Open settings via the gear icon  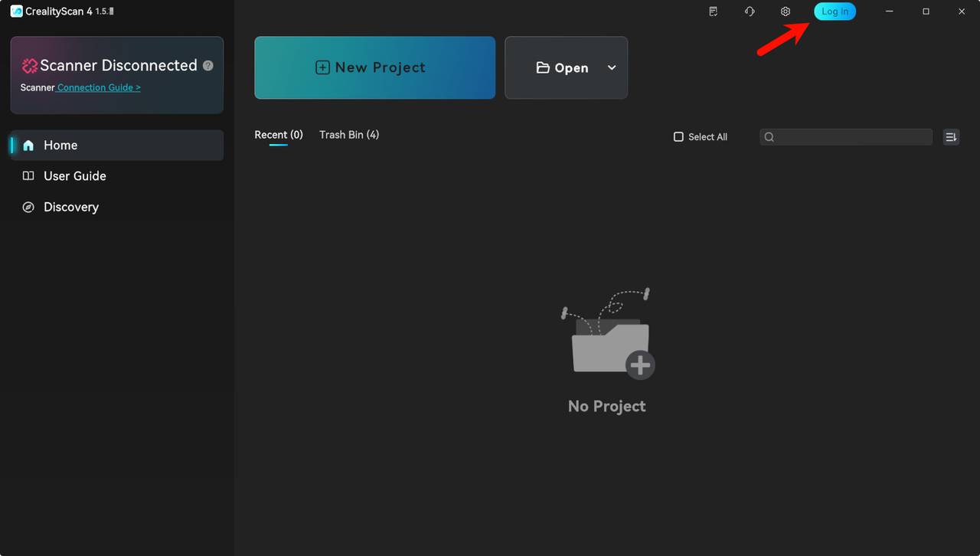click(x=785, y=11)
